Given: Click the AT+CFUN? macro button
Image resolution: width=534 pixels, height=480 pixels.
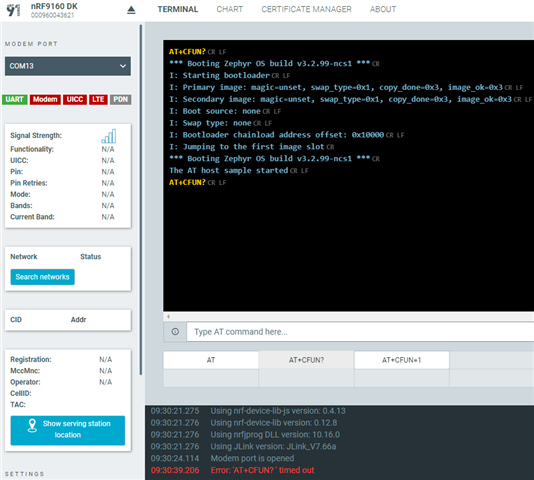Looking at the screenshot, I should pyautogui.click(x=306, y=360).
